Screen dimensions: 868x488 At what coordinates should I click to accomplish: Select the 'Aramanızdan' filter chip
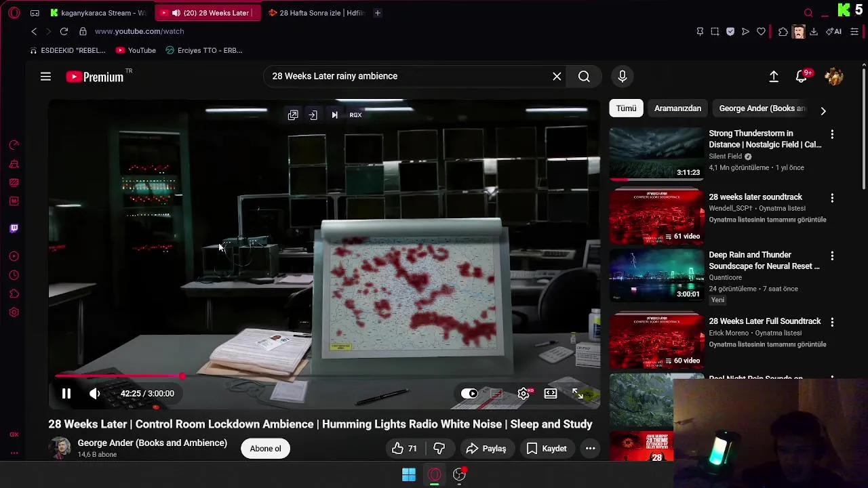[677, 108]
